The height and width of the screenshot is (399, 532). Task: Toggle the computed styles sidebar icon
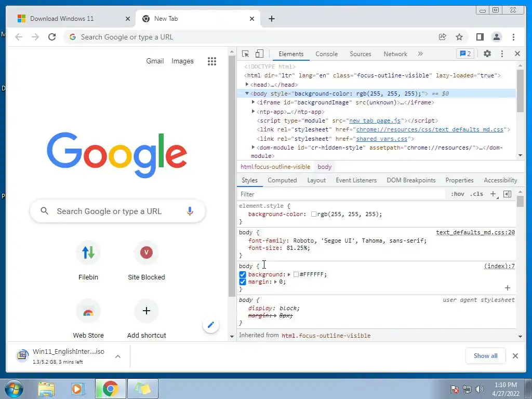507,194
